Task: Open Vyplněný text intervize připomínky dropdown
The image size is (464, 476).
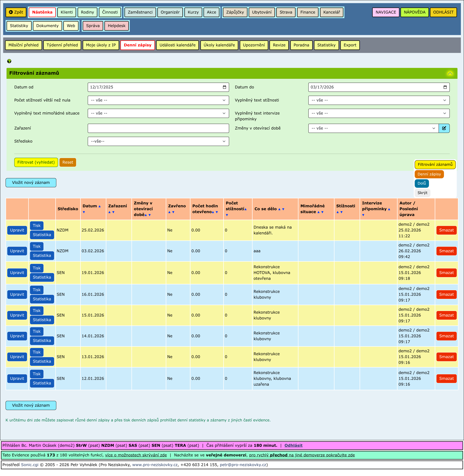Action: click(379, 113)
